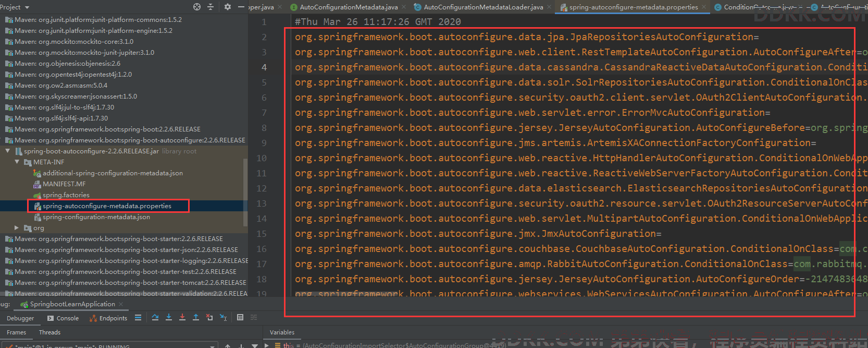Close AutoConfigurationMetadata.java tab
Viewport: 868px width, 348px height.
[x=403, y=7]
